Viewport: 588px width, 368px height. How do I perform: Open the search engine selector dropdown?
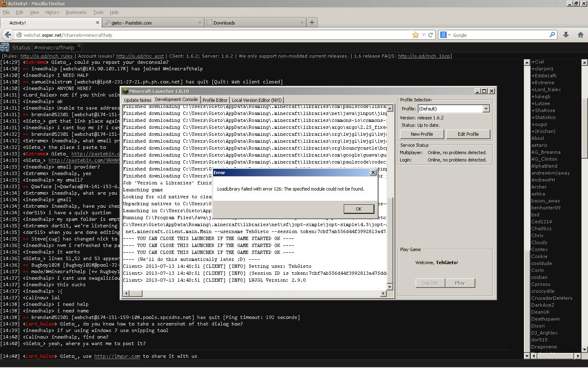tap(445, 35)
